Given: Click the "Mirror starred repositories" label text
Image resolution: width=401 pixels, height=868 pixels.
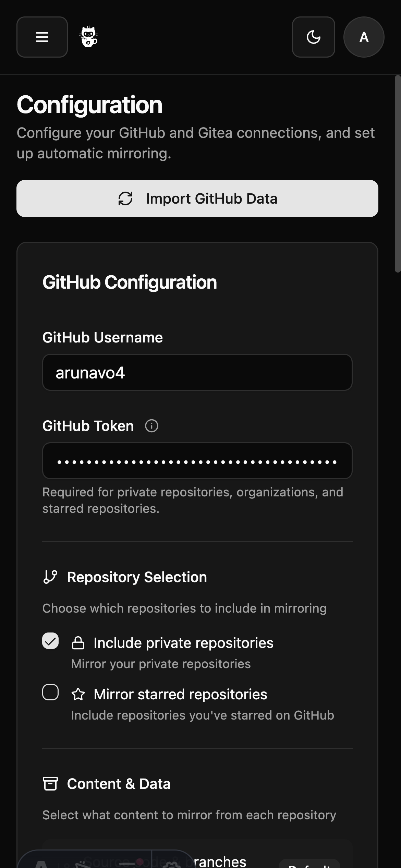Looking at the screenshot, I should [181, 695].
